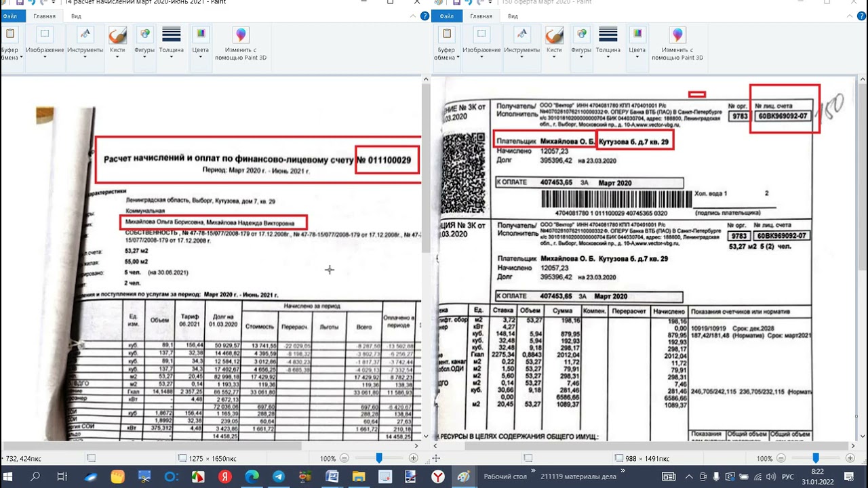The image size is (868, 488).
Task: Click account number "№ 011100029" in left document
Action: click(389, 160)
